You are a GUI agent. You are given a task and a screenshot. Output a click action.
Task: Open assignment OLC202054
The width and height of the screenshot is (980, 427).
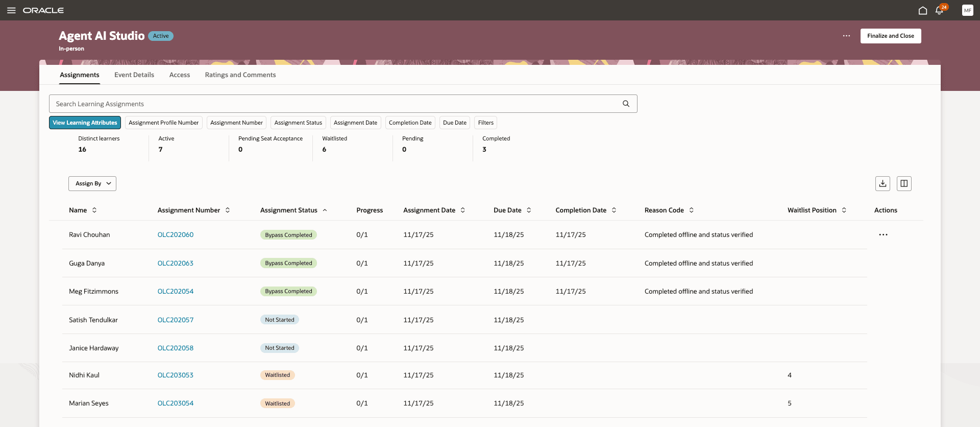176,292
